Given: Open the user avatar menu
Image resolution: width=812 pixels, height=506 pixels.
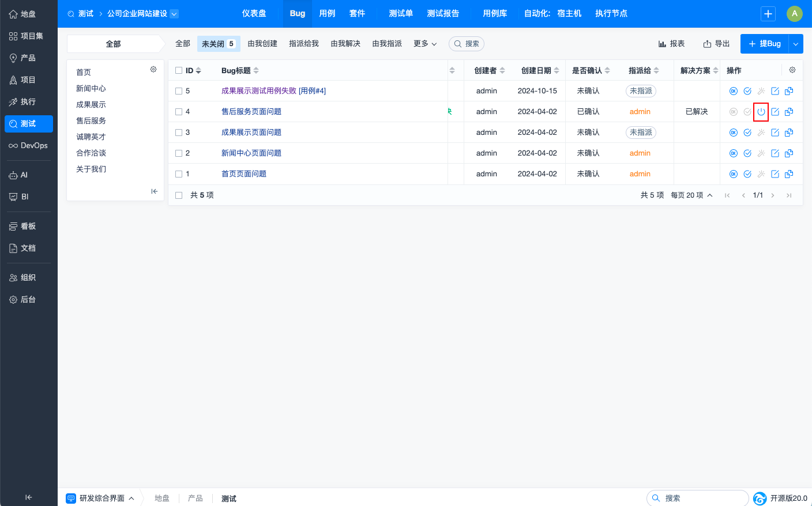Looking at the screenshot, I should (795, 14).
